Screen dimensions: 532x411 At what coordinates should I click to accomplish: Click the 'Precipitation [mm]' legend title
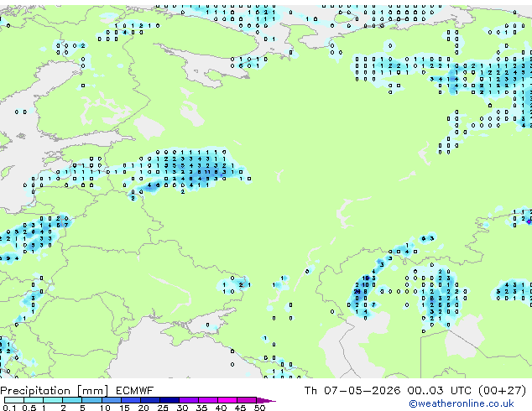click(55, 391)
